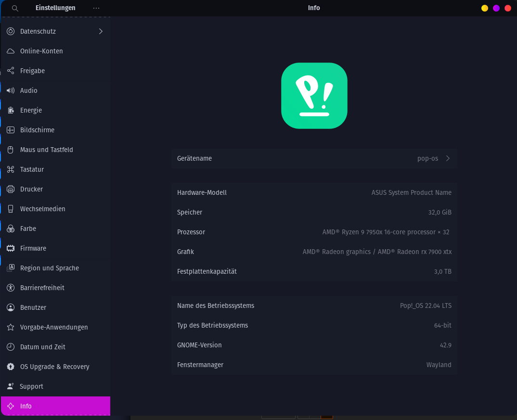Click the Drucker printer icon

(11, 189)
